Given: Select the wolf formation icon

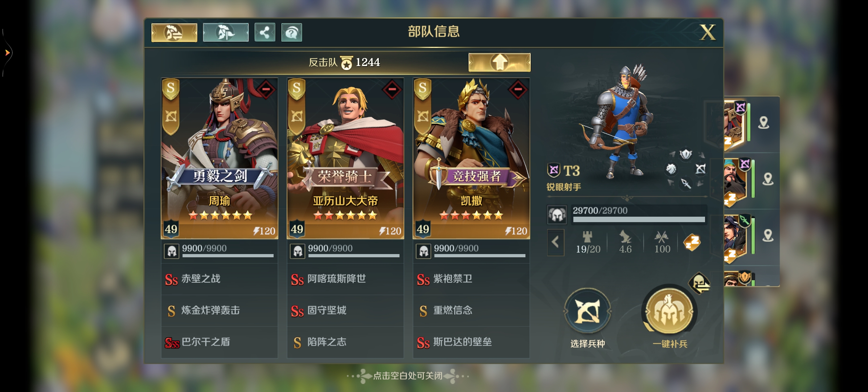Looking at the screenshot, I should coord(671,169).
